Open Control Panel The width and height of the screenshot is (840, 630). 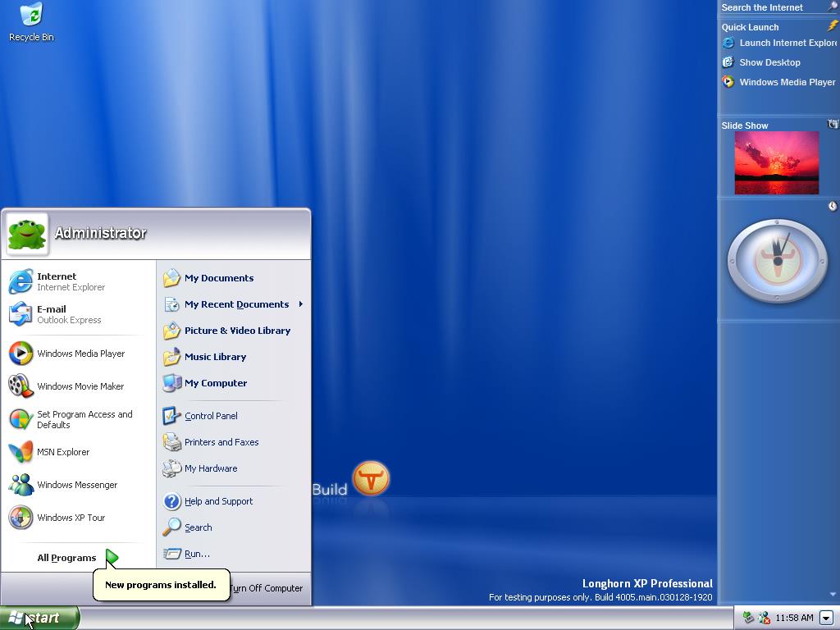click(x=200, y=416)
